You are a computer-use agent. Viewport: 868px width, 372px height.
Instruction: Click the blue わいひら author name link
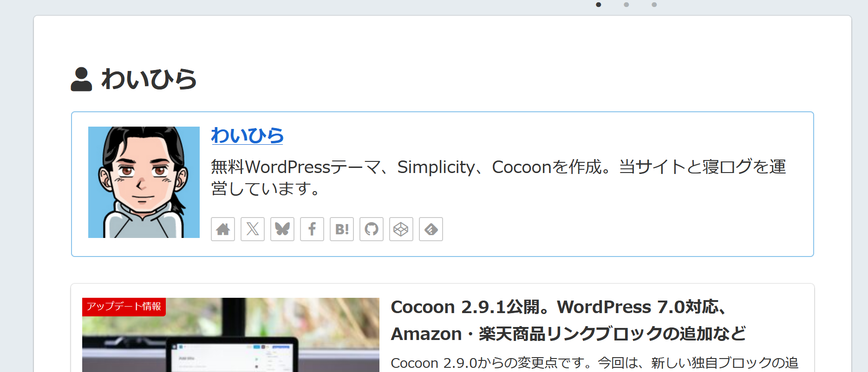tap(247, 135)
